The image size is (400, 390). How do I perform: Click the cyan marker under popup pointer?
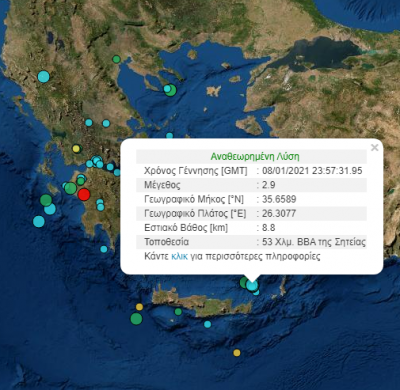pos(252,285)
